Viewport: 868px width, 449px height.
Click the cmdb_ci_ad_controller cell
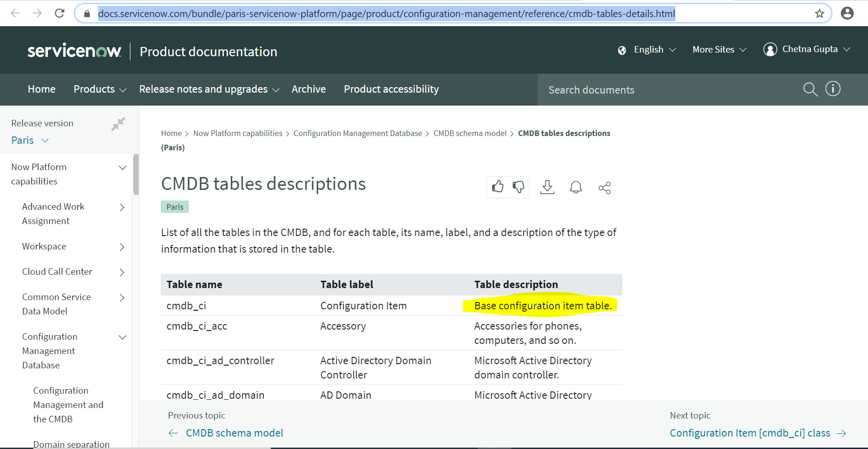coord(220,360)
